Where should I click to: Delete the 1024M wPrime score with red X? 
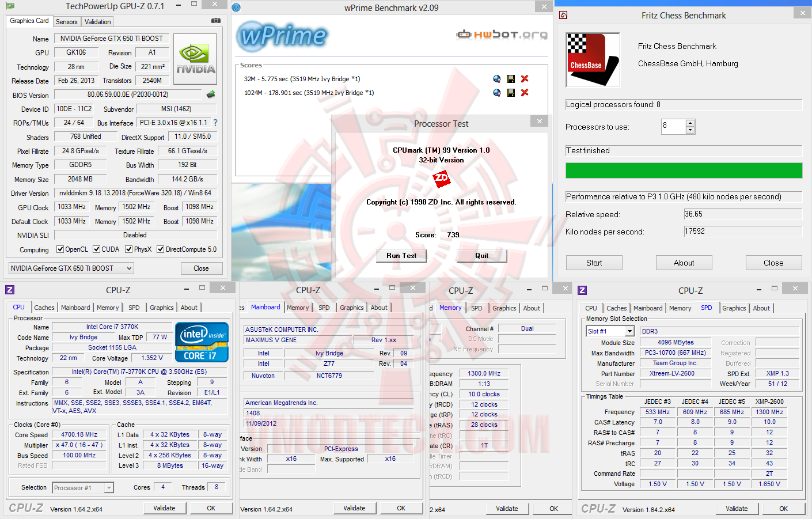(525, 93)
